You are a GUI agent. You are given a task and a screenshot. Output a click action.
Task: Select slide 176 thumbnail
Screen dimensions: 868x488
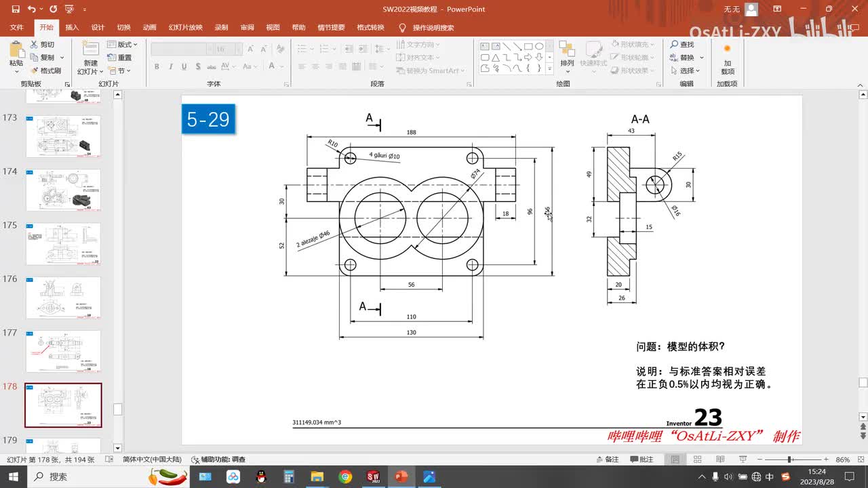coord(63,298)
